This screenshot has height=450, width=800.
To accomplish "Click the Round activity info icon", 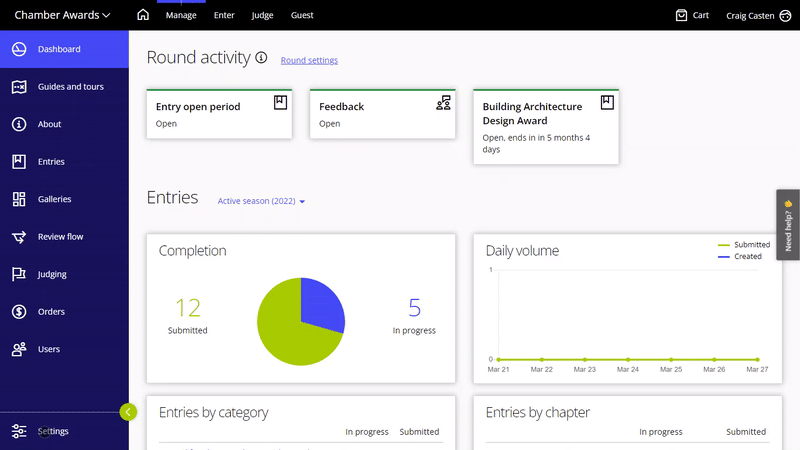I will [262, 58].
